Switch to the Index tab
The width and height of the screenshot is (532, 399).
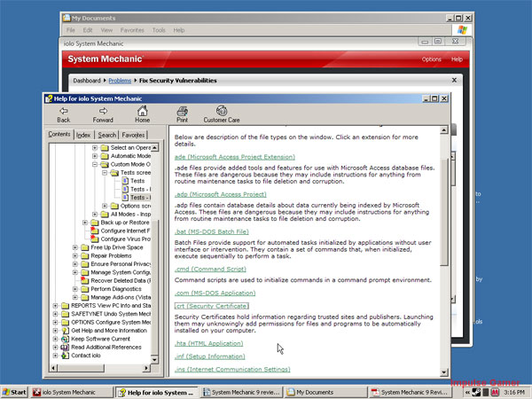pyautogui.click(x=83, y=135)
